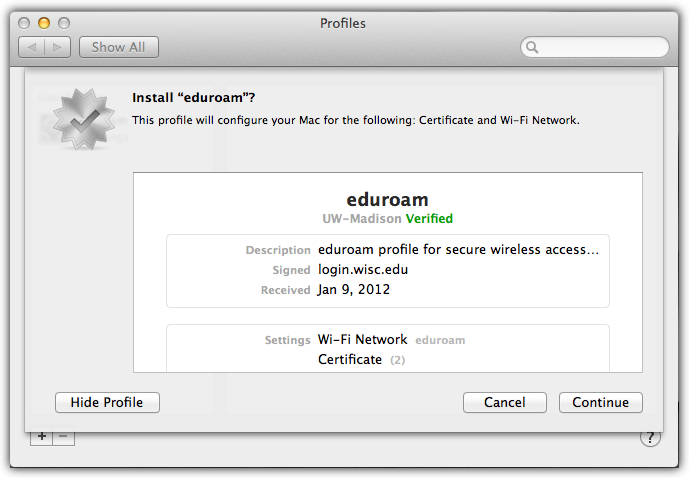Click the Received label
The height and width of the screenshot is (478, 689).
[x=286, y=290]
